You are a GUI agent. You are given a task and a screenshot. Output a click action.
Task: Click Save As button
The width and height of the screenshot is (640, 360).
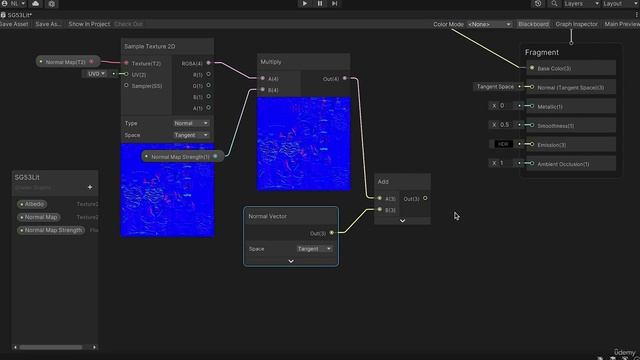click(48, 24)
